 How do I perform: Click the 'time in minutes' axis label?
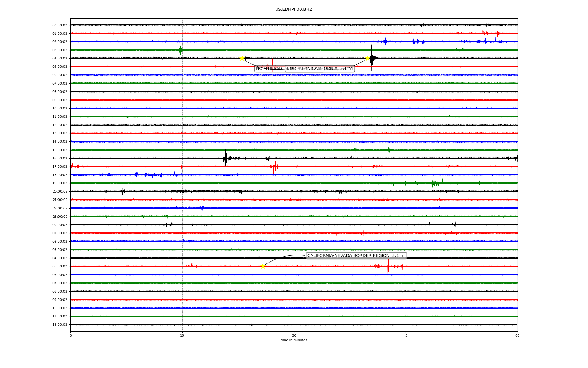[x=294, y=340]
